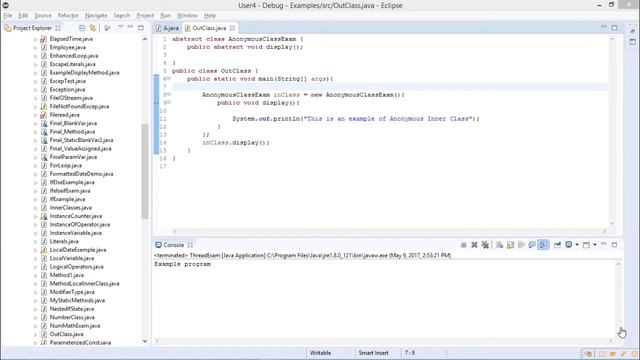Expand InnerClasses.java tree node
The height and width of the screenshot is (360, 640).
36,208
